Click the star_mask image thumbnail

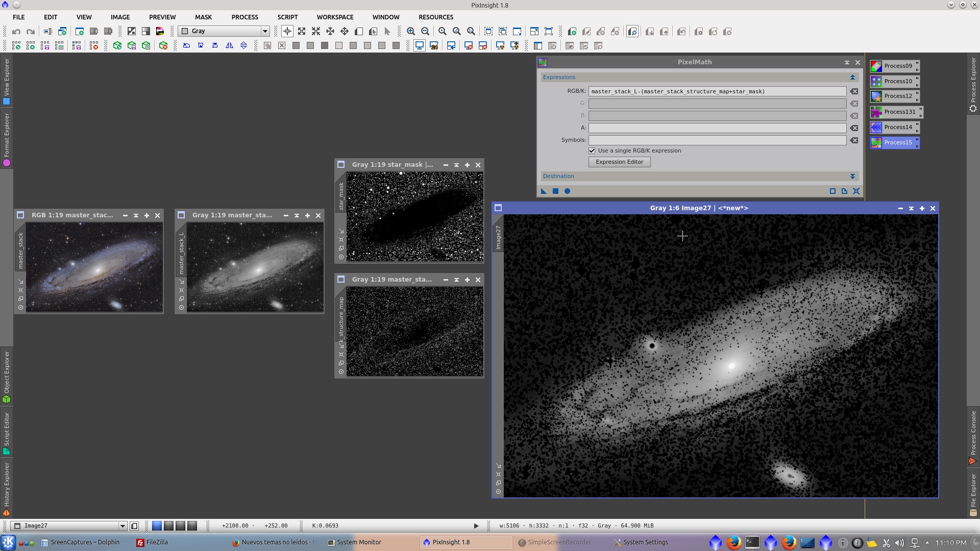click(414, 216)
